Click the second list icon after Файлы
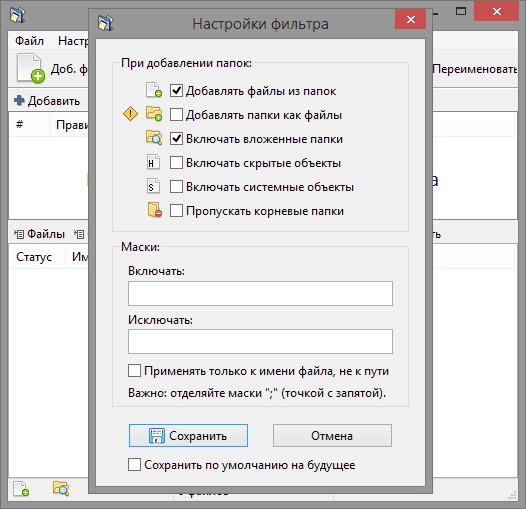This screenshot has width=526, height=509. [79, 234]
